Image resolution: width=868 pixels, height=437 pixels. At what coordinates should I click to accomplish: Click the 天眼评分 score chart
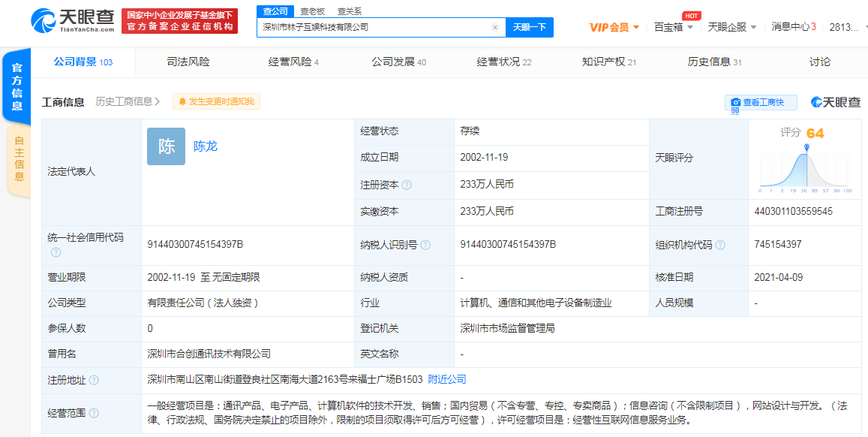(803, 164)
